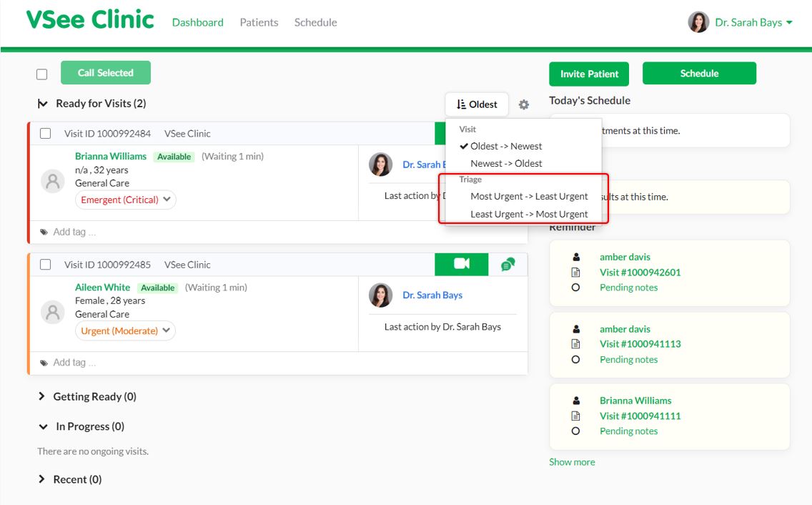Click the Available badge next to Aileen White
The image size is (812, 505).
(x=158, y=288)
